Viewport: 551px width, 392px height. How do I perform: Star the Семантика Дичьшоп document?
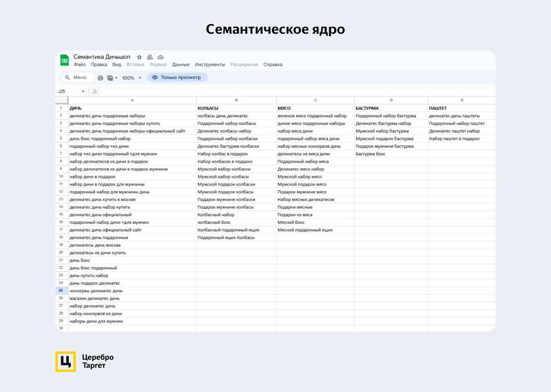tap(139, 57)
